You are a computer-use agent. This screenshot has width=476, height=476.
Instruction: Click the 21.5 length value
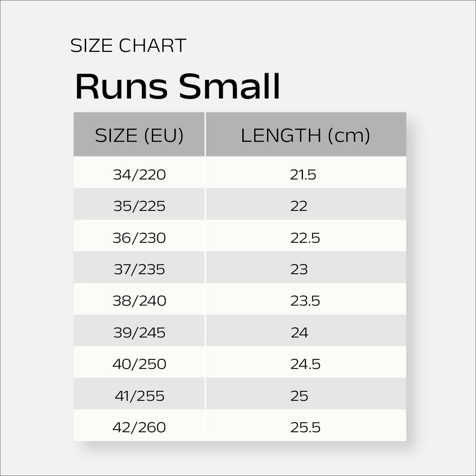point(303,175)
